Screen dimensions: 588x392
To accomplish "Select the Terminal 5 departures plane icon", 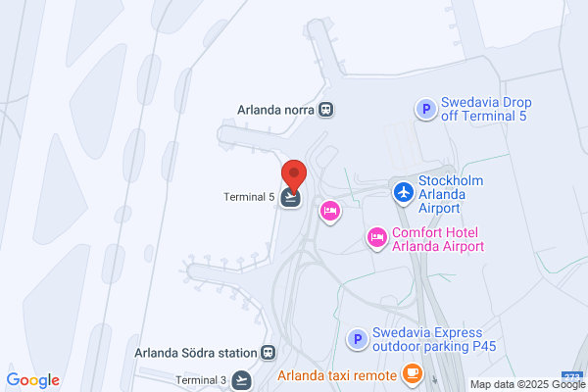I will click(x=291, y=198).
